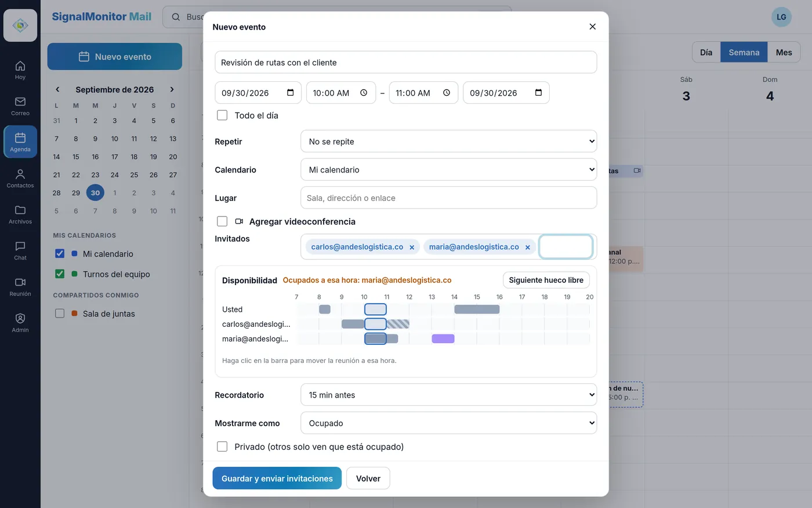This screenshot has height=508, width=812.
Task: Click Siguiente hueco libre
Action: pyautogui.click(x=546, y=280)
